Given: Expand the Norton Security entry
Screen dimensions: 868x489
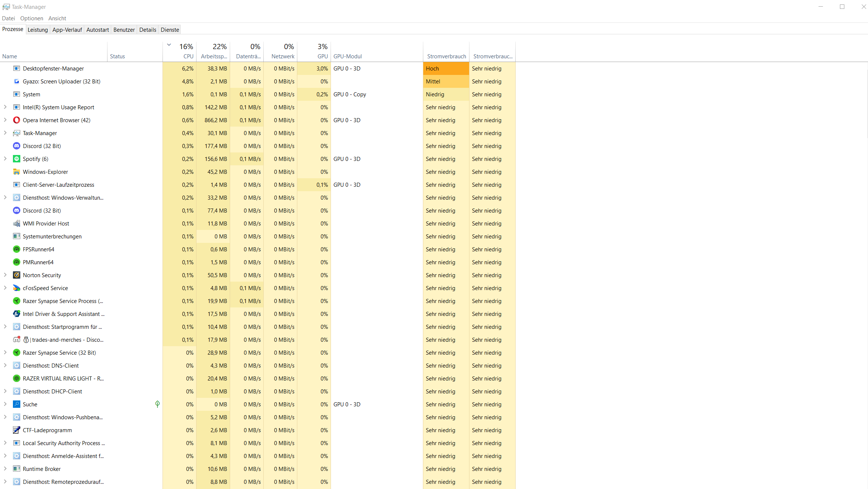Looking at the screenshot, I should click(5, 275).
